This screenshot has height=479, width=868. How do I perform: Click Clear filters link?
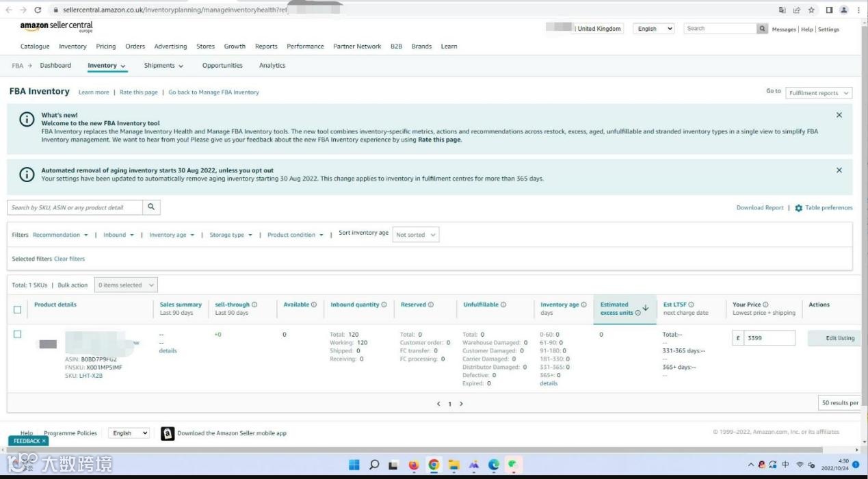coord(69,259)
